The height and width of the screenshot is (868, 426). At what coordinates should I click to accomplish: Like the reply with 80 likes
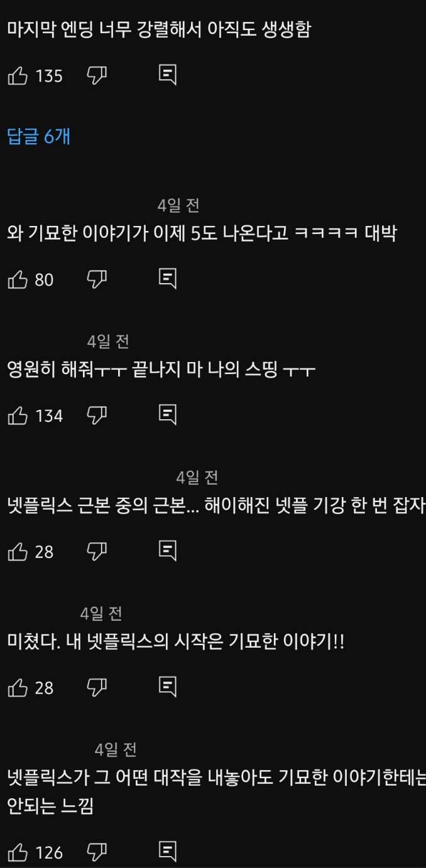coord(18,280)
